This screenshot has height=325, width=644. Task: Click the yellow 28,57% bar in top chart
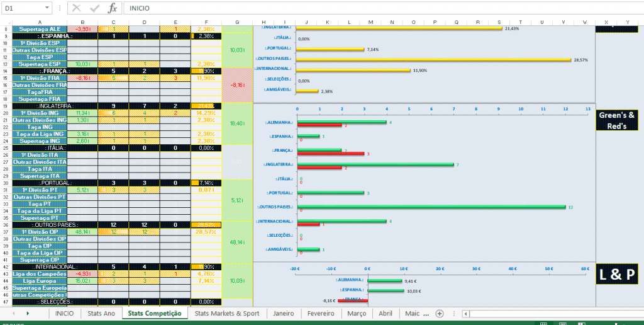pos(434,60)
